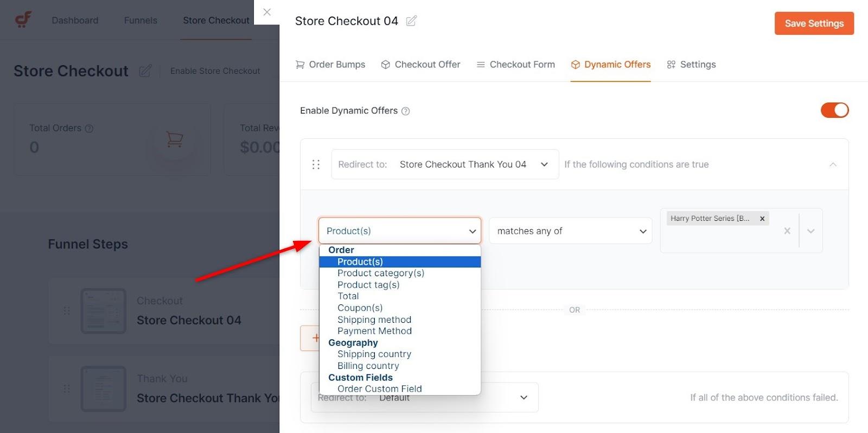Close the Store Checkout 04 panel

[267, 12]
